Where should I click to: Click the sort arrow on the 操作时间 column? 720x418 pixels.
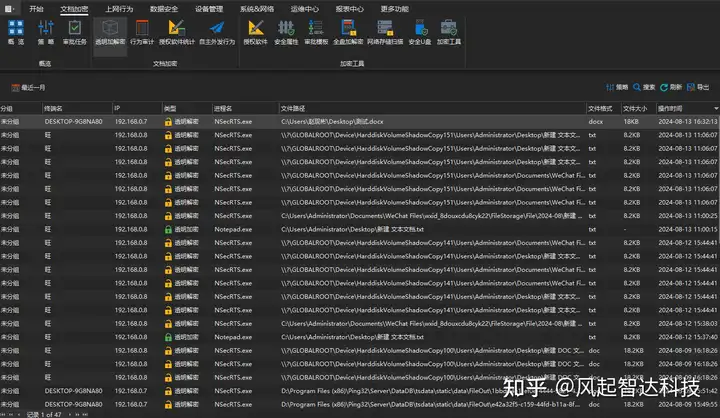click(x=716, y=108)
